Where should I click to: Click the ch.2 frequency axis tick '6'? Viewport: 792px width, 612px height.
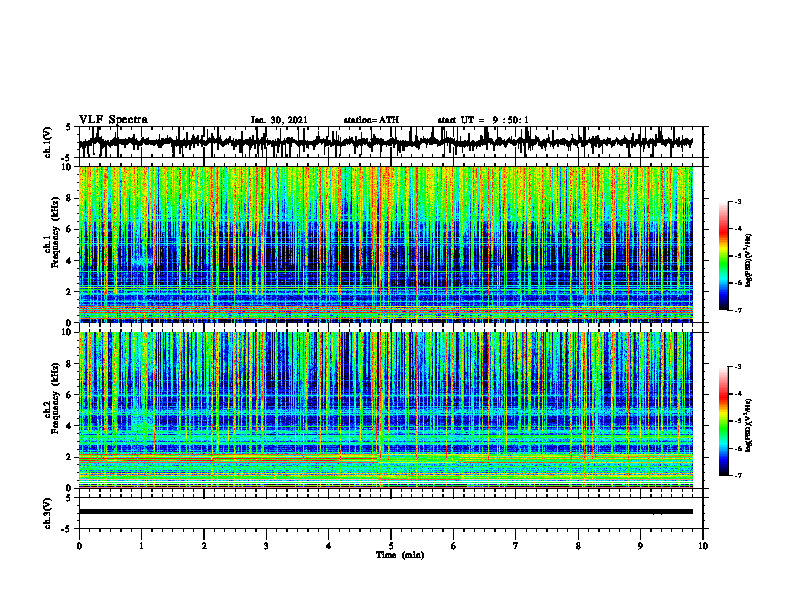pyautogui.click(x=70, y=395)
